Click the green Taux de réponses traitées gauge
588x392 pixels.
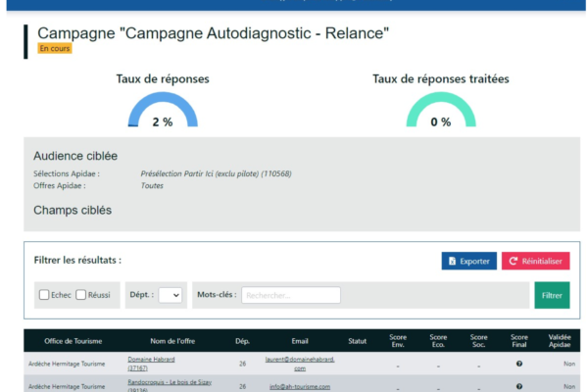[x=441, y=109]
